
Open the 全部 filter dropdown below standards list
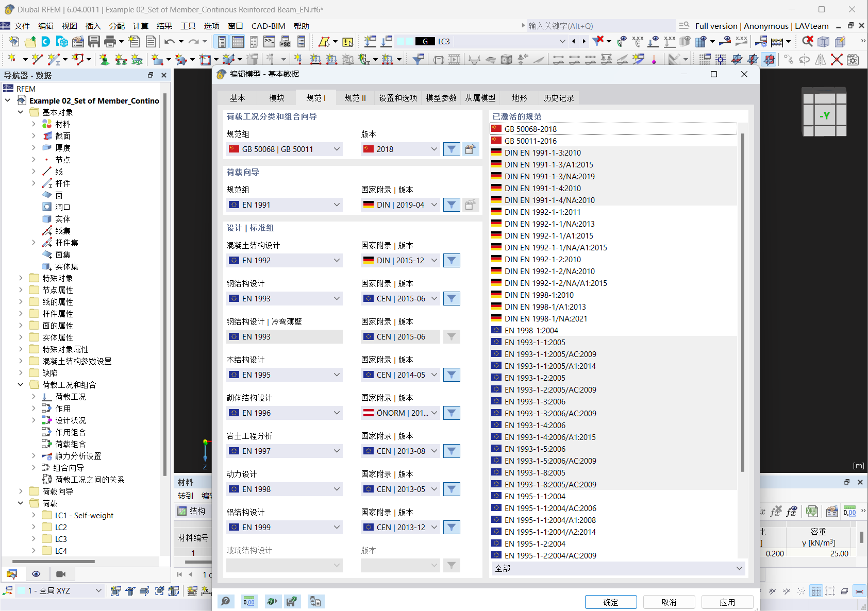pyautogui.click(x=619, y=568)
